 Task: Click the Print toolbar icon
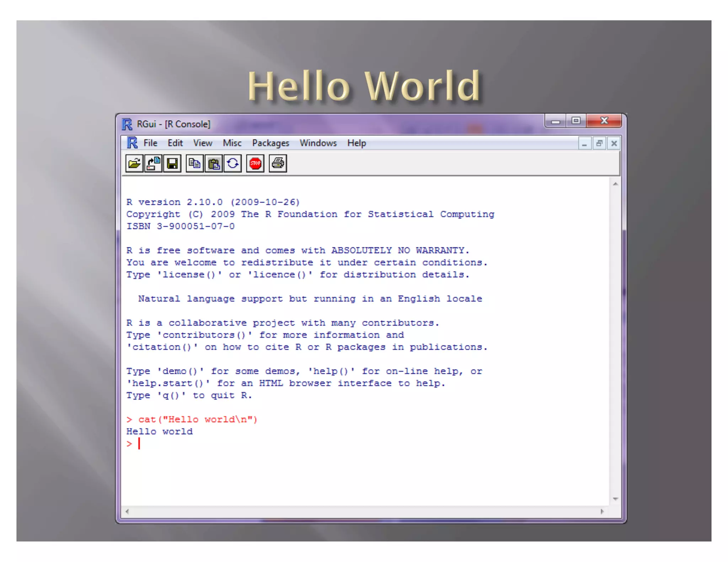278,163
